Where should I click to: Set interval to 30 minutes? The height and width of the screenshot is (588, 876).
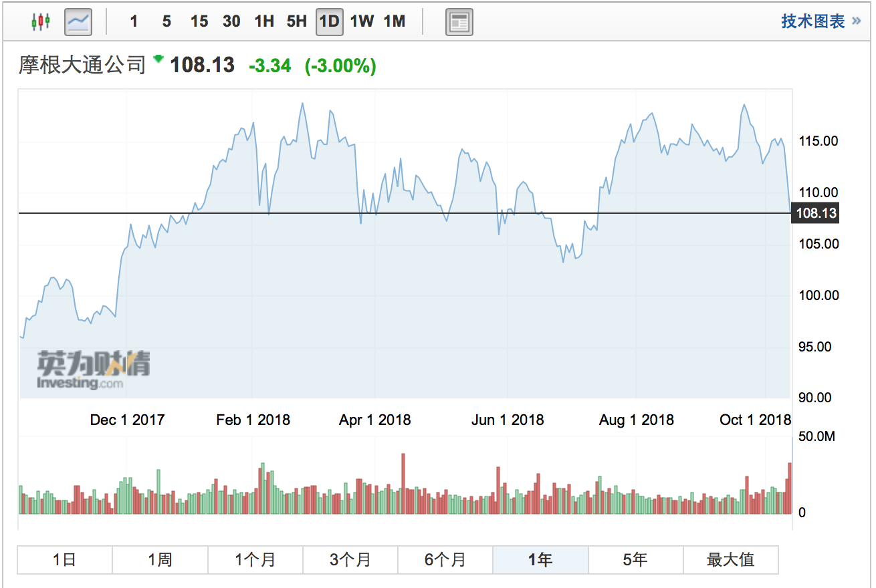tap(231, 22)
